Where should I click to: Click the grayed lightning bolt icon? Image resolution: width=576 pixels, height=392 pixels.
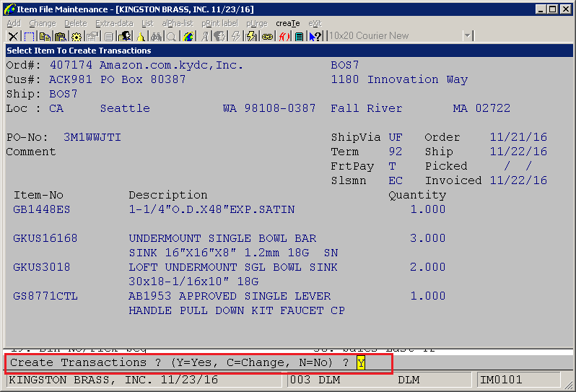[235, 36]
